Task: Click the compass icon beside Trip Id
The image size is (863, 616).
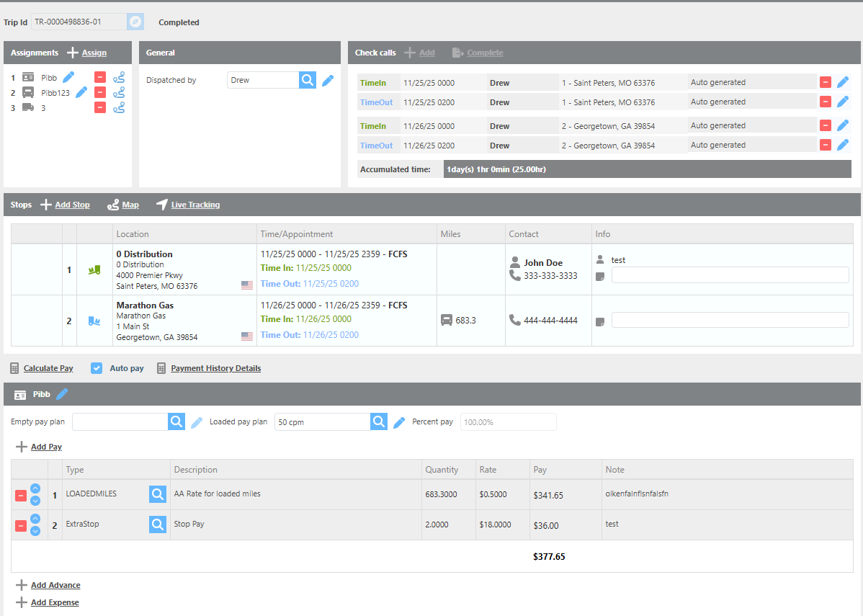Action: pos(135,22)
